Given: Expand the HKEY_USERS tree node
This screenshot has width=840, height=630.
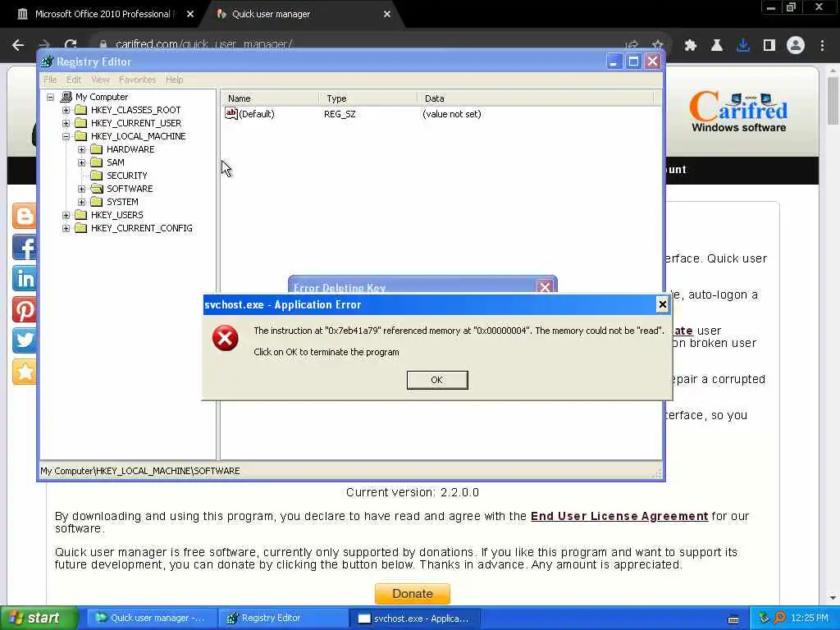Looking at the screenshot, I should click(66, 215).
